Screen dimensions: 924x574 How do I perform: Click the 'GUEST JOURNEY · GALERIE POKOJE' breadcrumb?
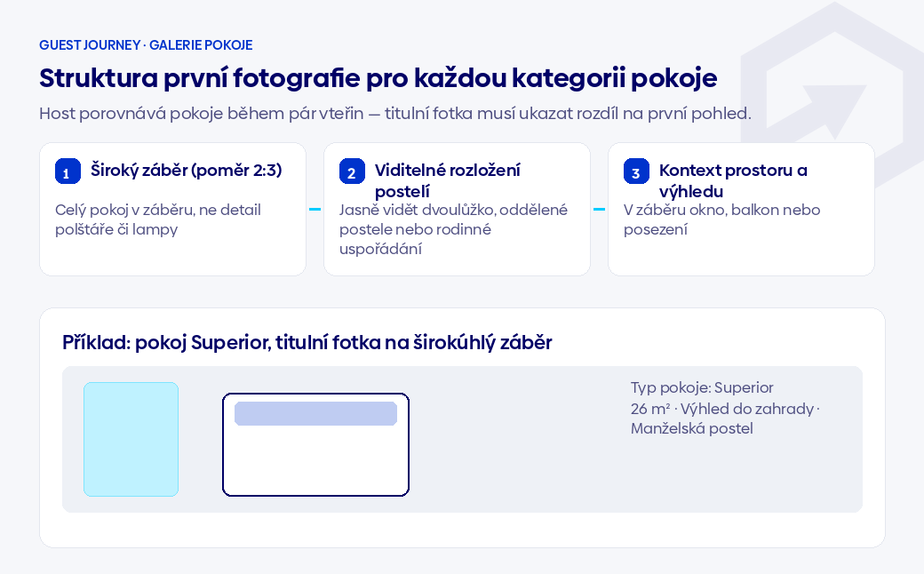(x=146, y=45)
